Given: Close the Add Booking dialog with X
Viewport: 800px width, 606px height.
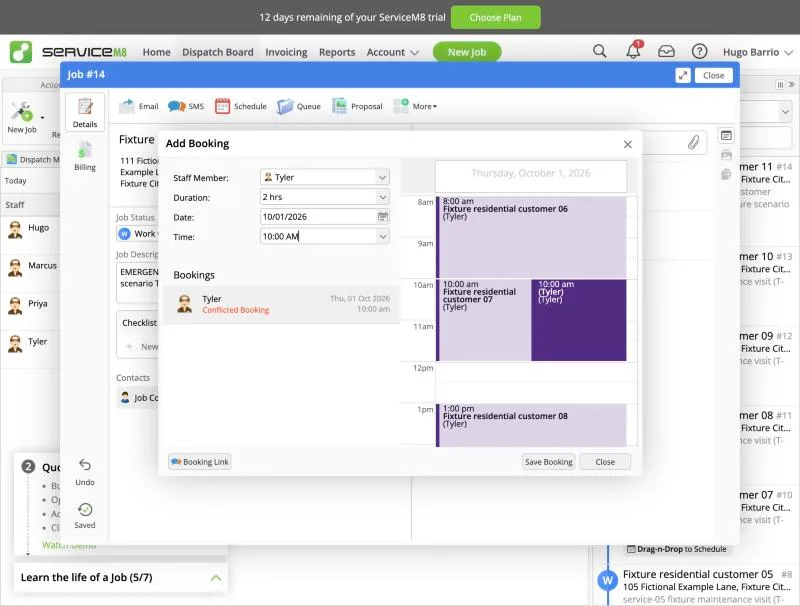Looking at the screenshot, I should pos(628,144).
